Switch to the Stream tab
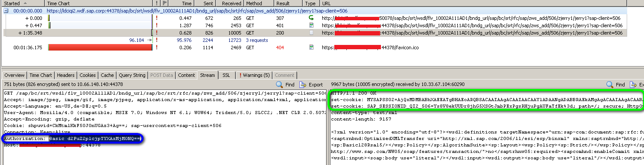The height and width of the screenshot is (165, 644). coord(207,75)
